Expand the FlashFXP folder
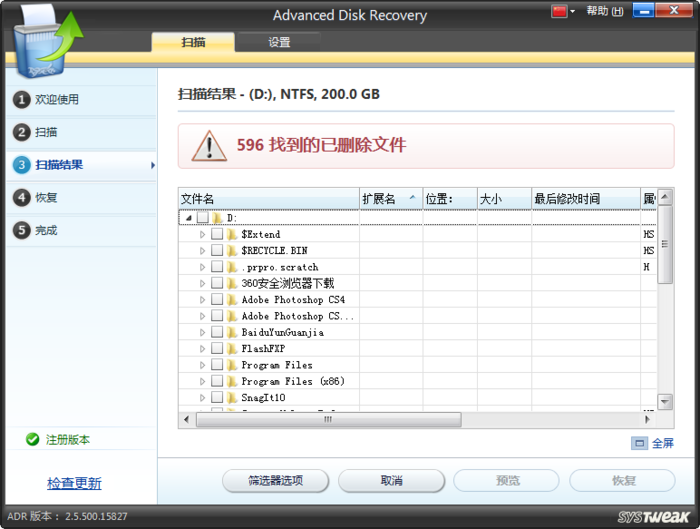The image size is (700, 529). 202,349
